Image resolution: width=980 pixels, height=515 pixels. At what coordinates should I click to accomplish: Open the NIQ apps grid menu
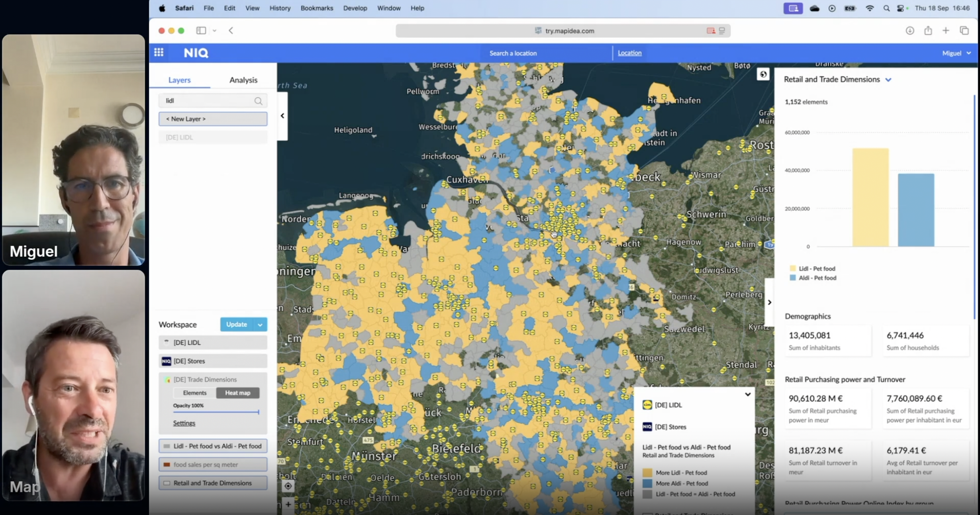tap(159, 53)
